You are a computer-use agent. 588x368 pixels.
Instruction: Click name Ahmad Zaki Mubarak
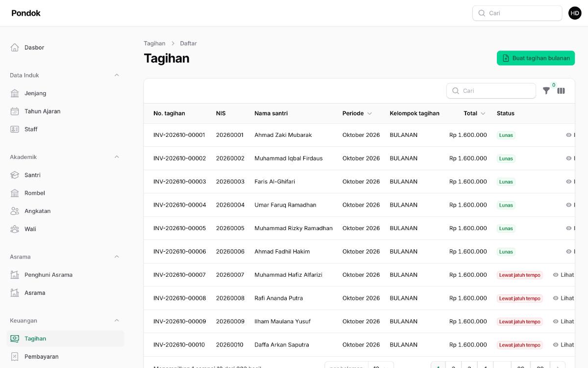pos(283,135)
